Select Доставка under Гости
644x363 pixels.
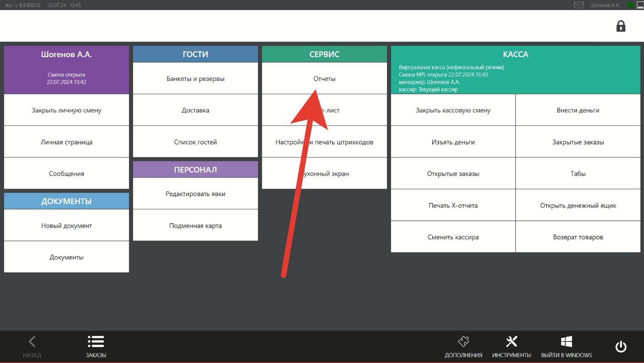(195, 110)
